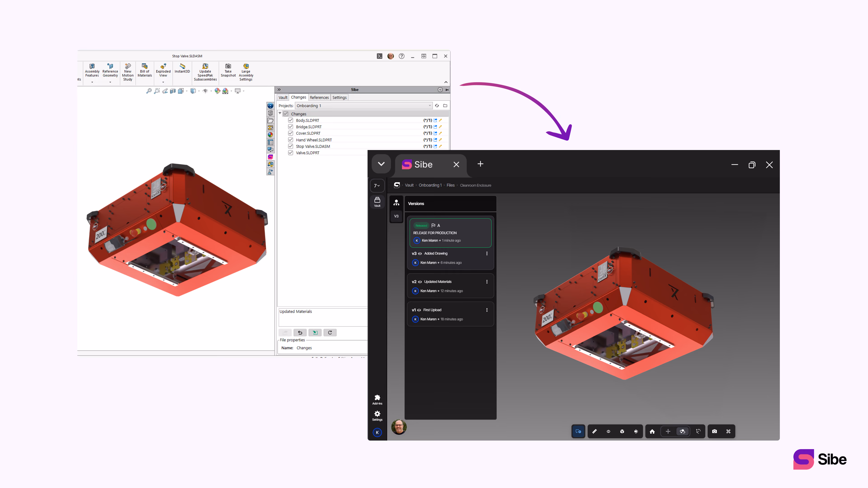The image size is (868, 488).
Task: Collapse the Changes tree group
Action: [x=280, y=113]
